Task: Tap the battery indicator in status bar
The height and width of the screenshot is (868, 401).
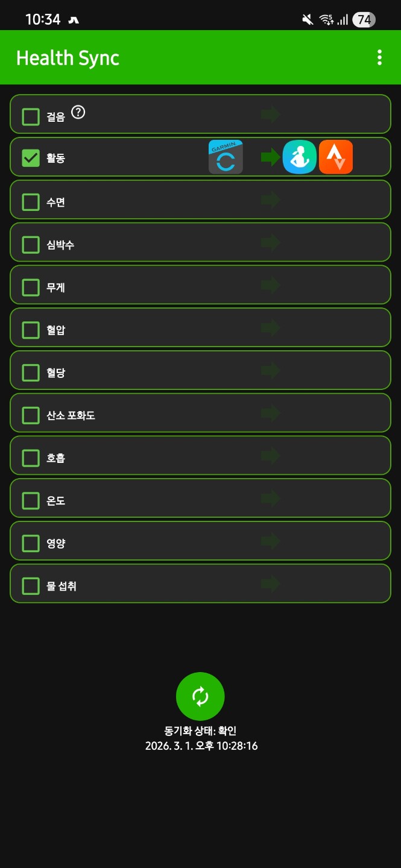Action: [x=364, y=20]
